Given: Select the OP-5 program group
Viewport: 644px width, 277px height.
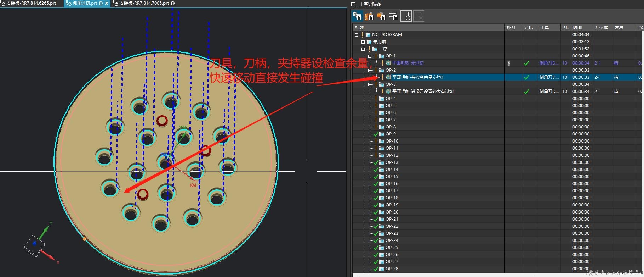Looking at the screenshot, I should pos(391,106).
